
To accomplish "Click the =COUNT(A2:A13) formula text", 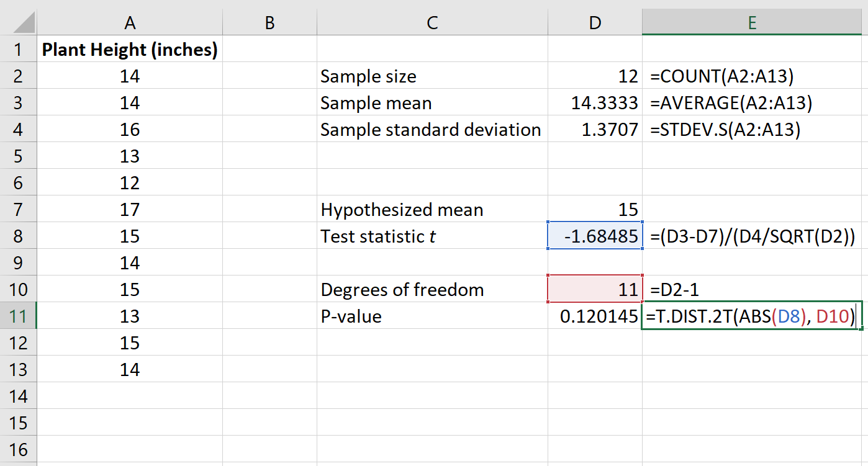I will [722, 76].
